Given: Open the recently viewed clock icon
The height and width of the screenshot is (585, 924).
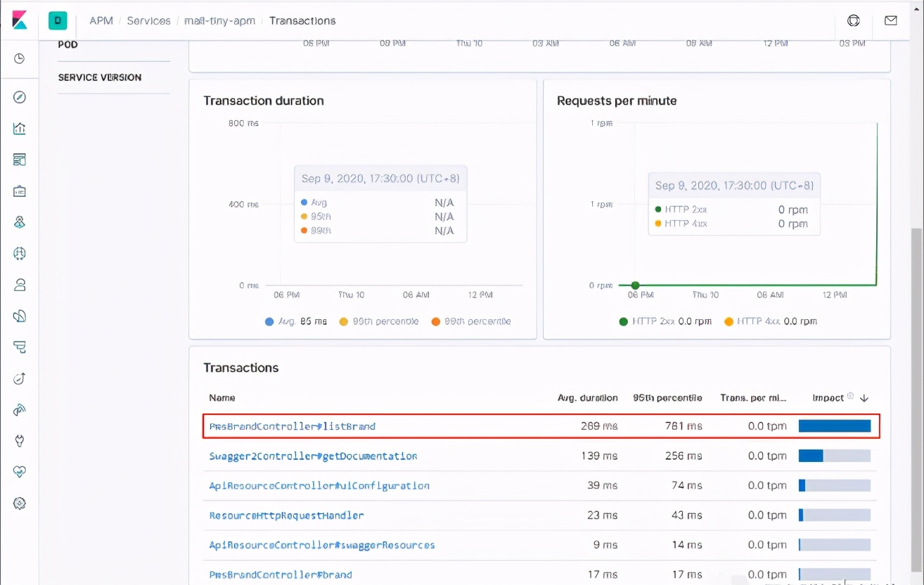Looking at the screenshot, I should 20,58.
